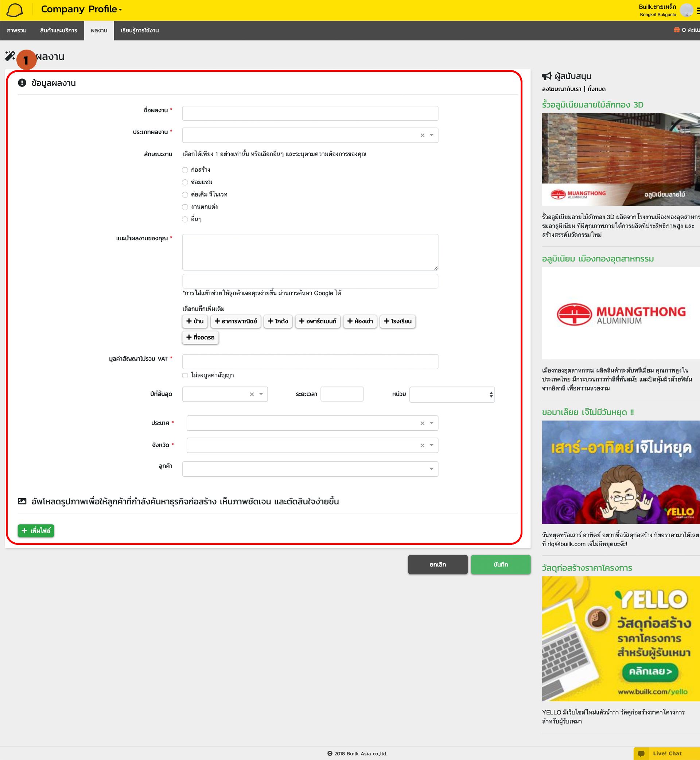The image size is (700, 760).
Task: Open the เรียนรู้การใช้งาน tab
Action: coord(139,31)
